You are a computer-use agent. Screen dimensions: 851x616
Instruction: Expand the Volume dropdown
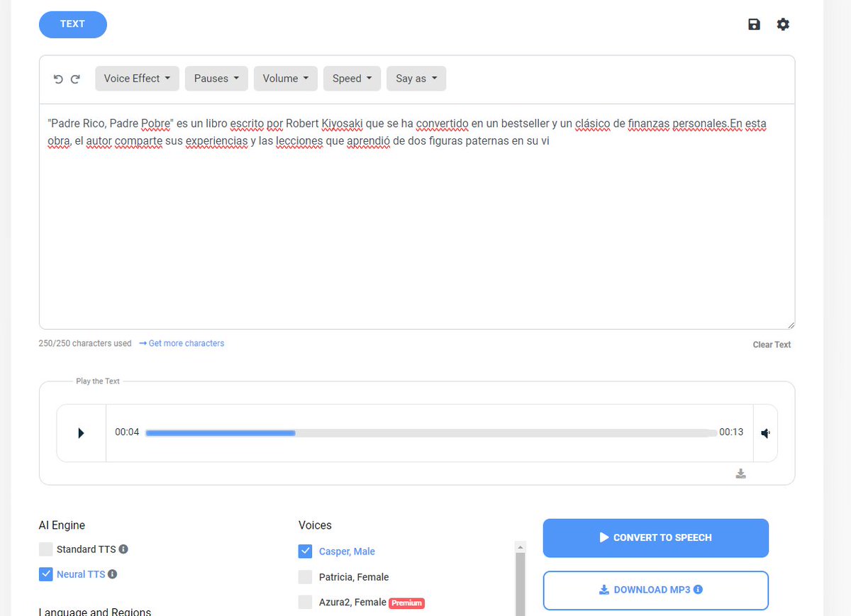point(286,79)
